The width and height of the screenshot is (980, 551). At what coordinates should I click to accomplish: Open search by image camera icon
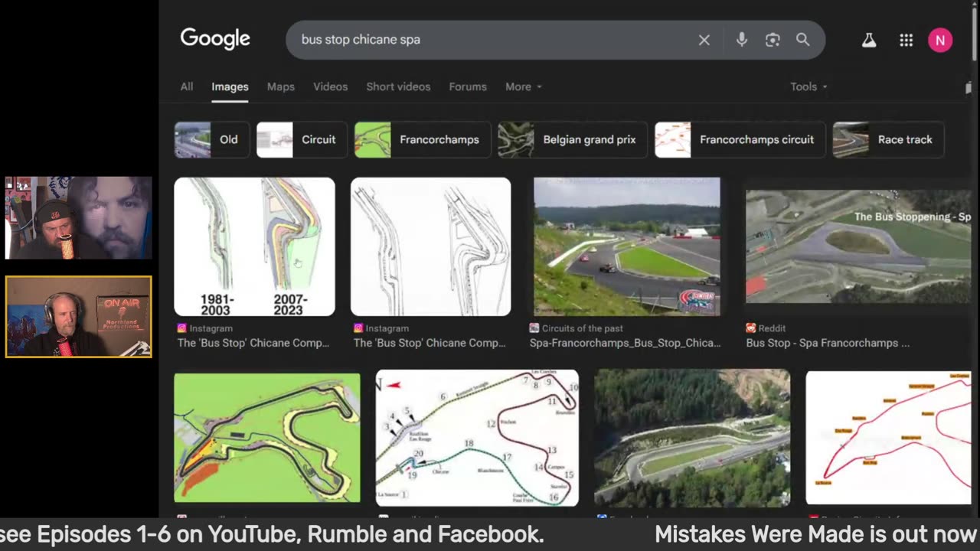[773, 40]
